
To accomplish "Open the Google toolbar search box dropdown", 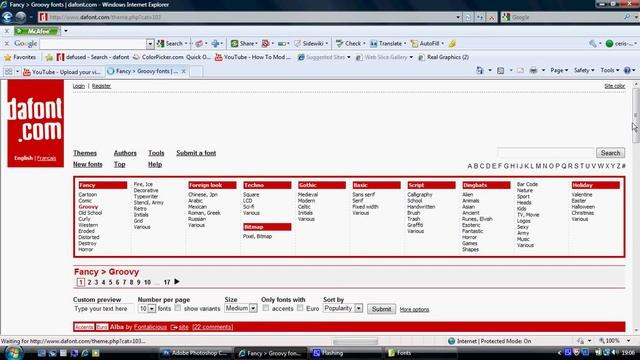I will click(x=150, y=43).
